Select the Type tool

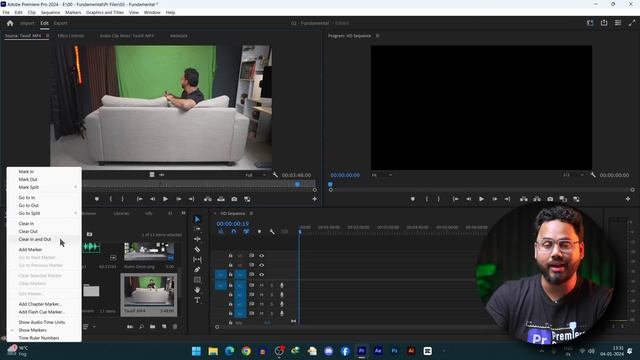[x=197, y=300]
